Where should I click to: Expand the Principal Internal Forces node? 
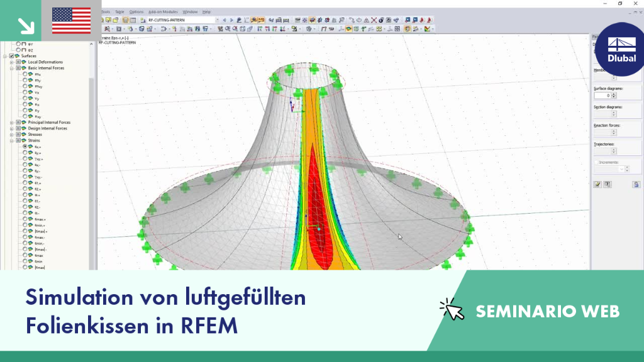pos(12,123)
